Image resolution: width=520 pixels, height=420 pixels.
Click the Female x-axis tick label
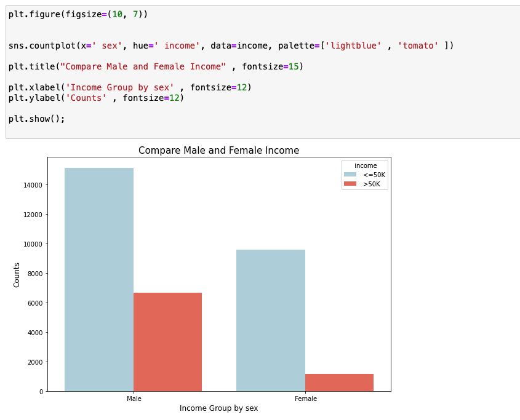tap(306, 398)
